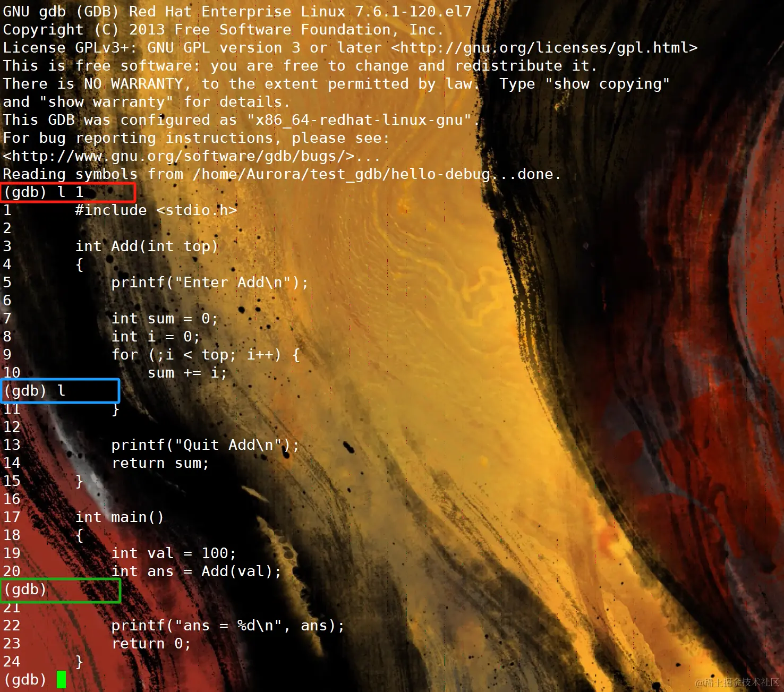Click the 'sum += i;' line
The height and width of the screenshot is (692, 784).
188,373
